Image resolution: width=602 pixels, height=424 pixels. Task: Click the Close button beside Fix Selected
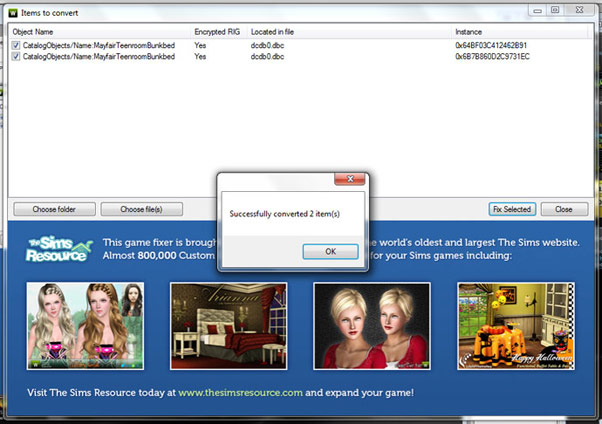564,209
